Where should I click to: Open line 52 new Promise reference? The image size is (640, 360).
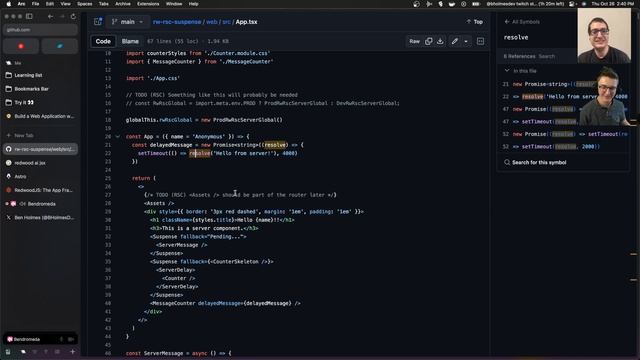click(x=563, y=134)
